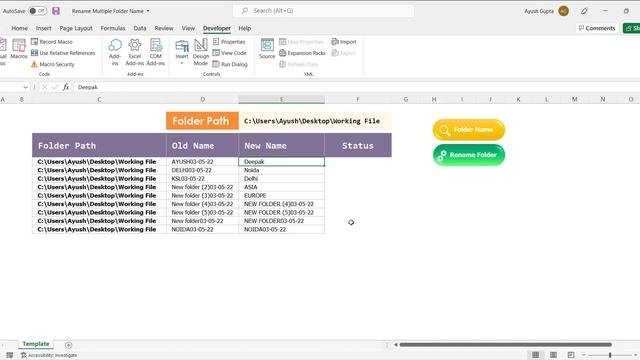Open the Review tab
This screenshot has height=360, width=640.
164,28
